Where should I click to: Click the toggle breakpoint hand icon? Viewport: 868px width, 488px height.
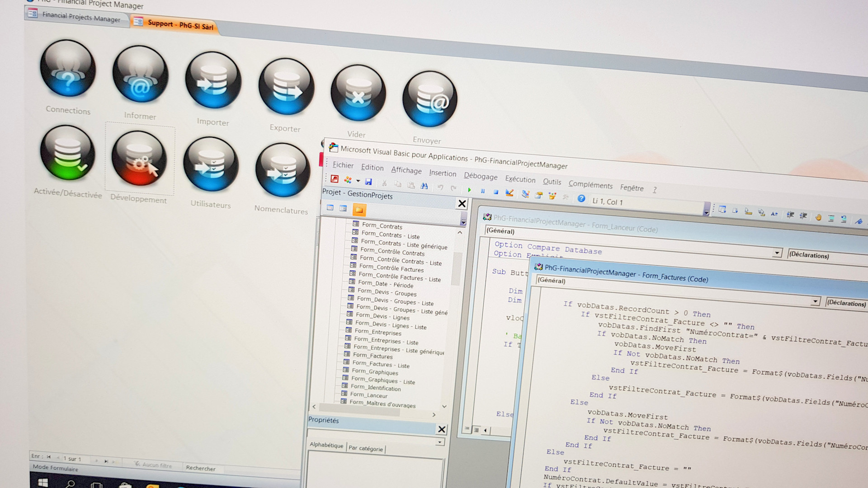click(818, 217)
